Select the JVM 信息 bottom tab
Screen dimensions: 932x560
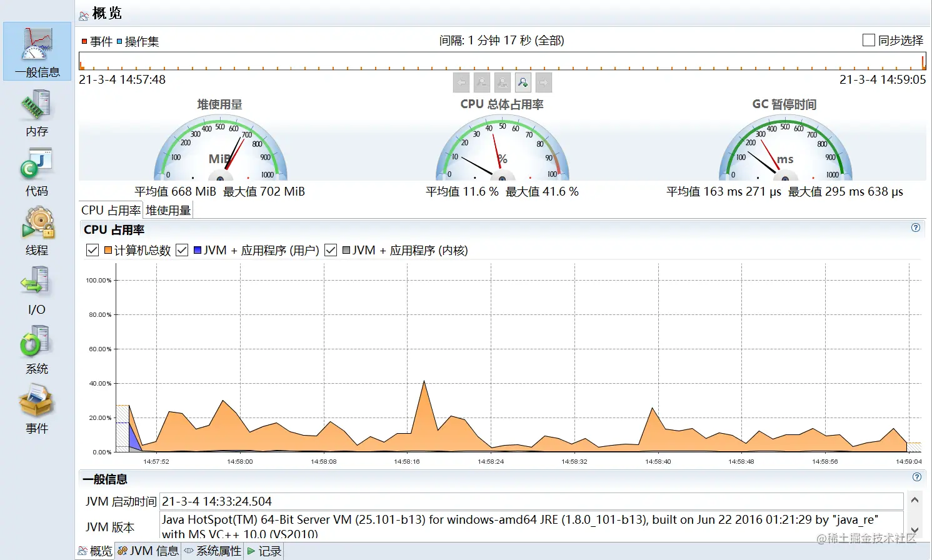pos(148,551)
